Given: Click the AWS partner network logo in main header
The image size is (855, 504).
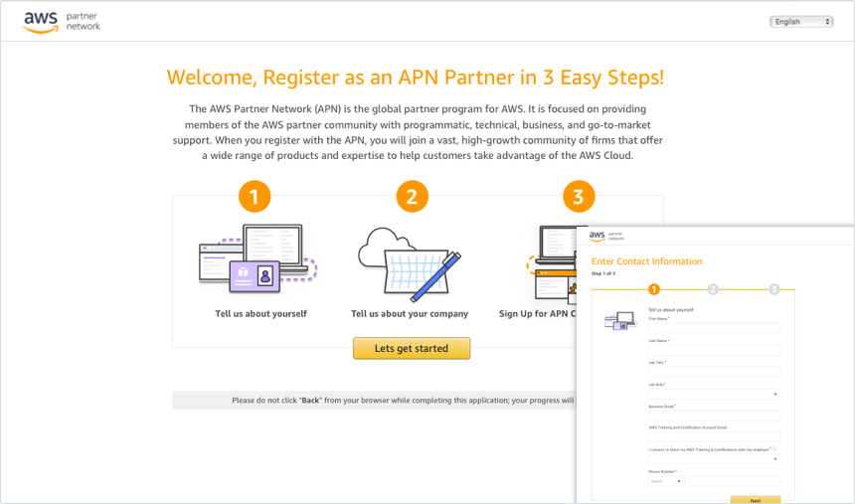Looking at the screenshot, I should (62, 22).
